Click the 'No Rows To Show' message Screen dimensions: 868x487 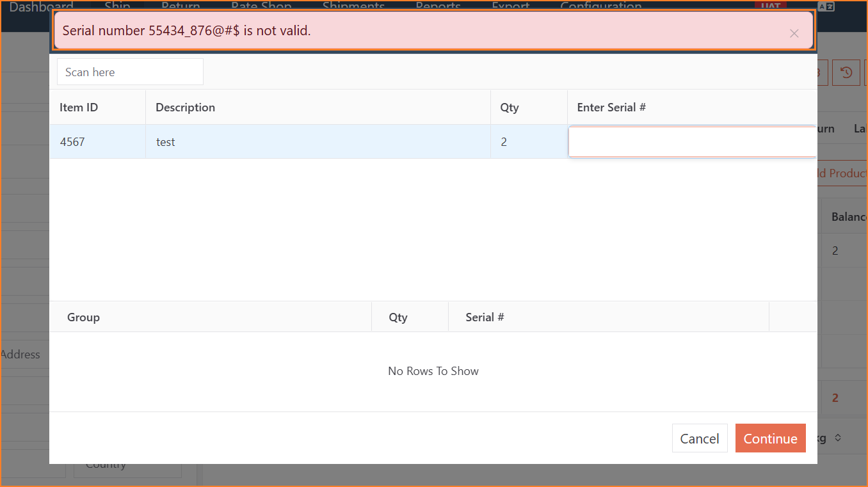coord(433,371)
